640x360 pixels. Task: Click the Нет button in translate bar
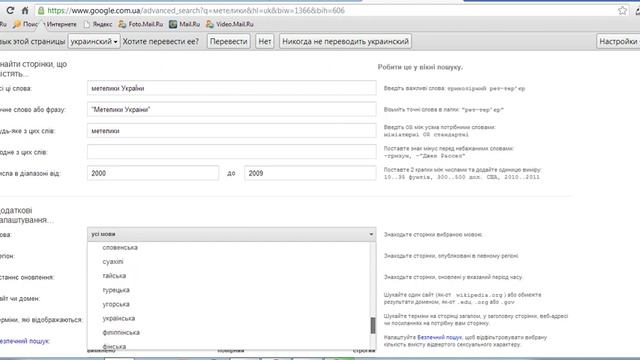click(265, 41)
